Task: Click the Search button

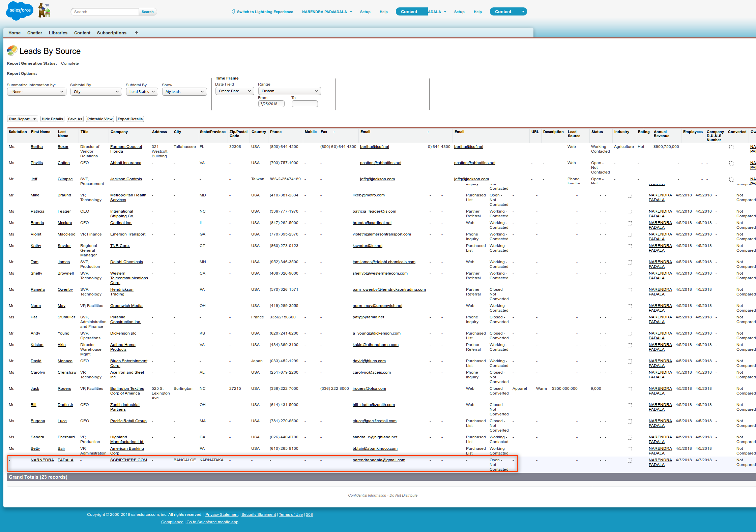Action: point(147,12)
